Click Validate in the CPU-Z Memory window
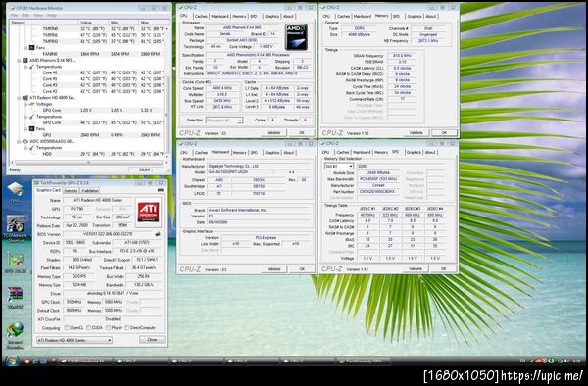The height and width of the screenshot is (386, 588). [x=416, y=132]
